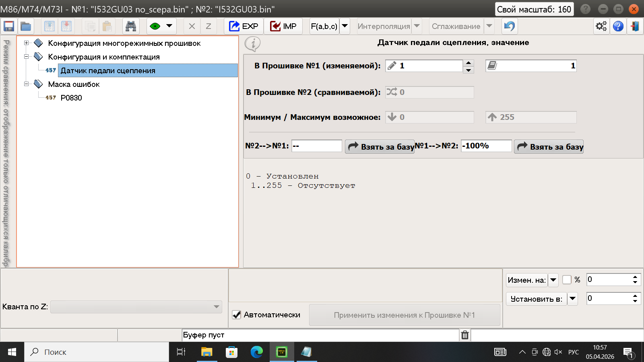Click the EXP export button
Viewport: 644px width, 362px height.
click(244, 27)
